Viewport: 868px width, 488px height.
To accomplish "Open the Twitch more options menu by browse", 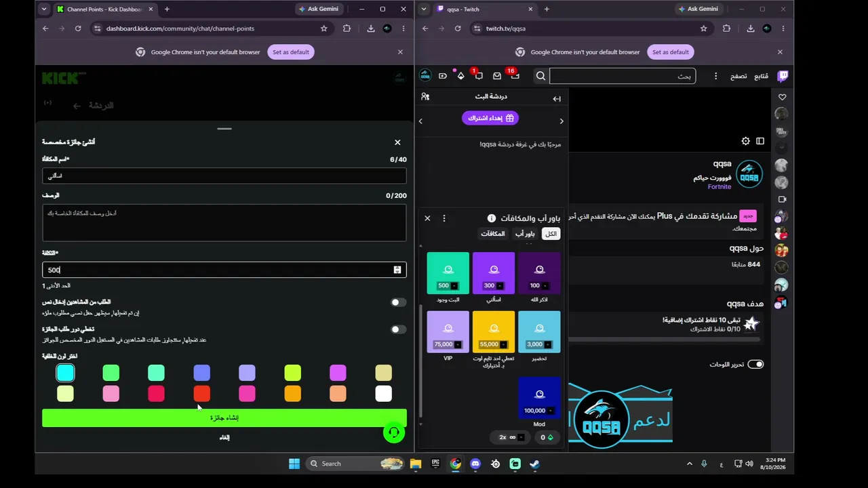I will (x=715, y=76).
